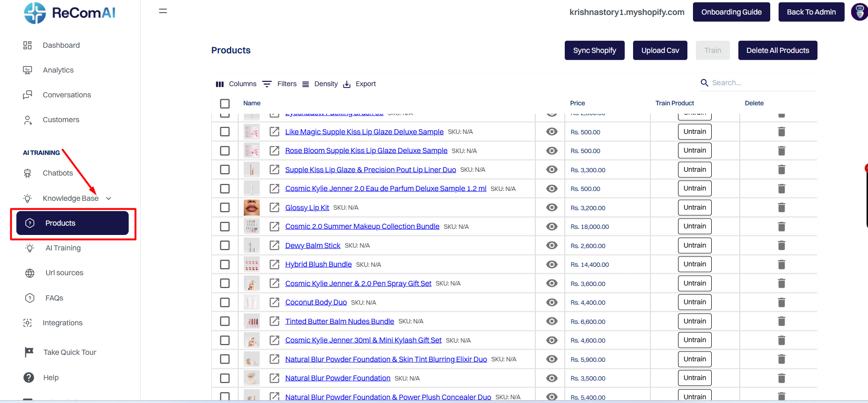Viewport: 868px width, 403px height.
Task: Sort by the Name column header
Action: tap(252, 103)
